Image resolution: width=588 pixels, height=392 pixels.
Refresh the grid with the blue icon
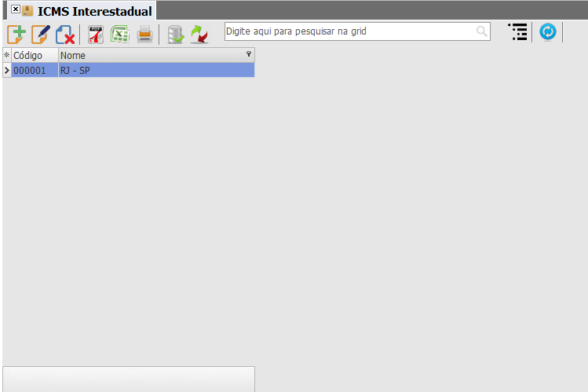tap(547, 32)
